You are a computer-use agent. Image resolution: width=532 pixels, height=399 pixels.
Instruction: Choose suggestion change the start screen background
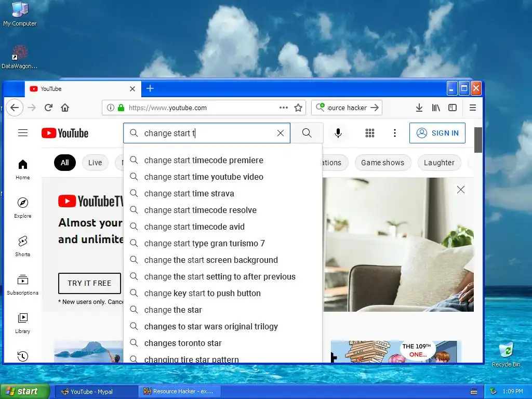(223, 260)
